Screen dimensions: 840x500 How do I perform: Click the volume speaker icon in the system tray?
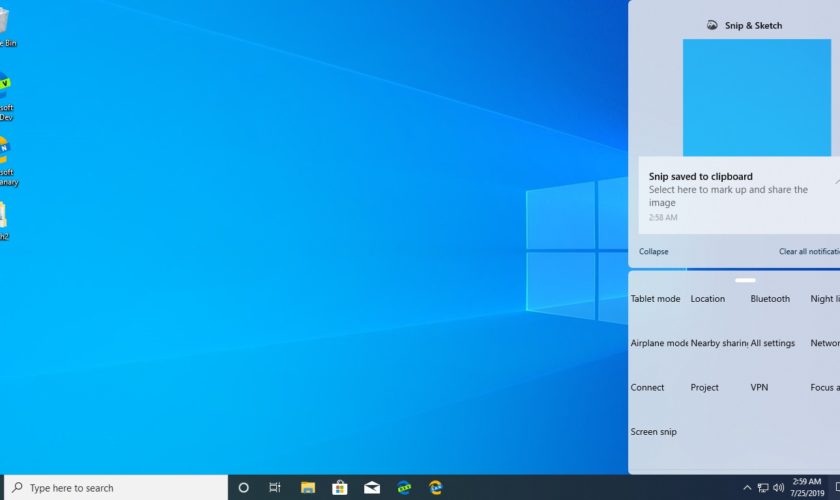pyautogui.click(x=778, y=488)
